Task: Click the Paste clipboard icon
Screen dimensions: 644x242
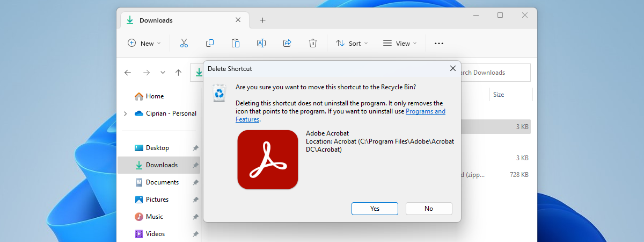Action: [x=236, y=43]
